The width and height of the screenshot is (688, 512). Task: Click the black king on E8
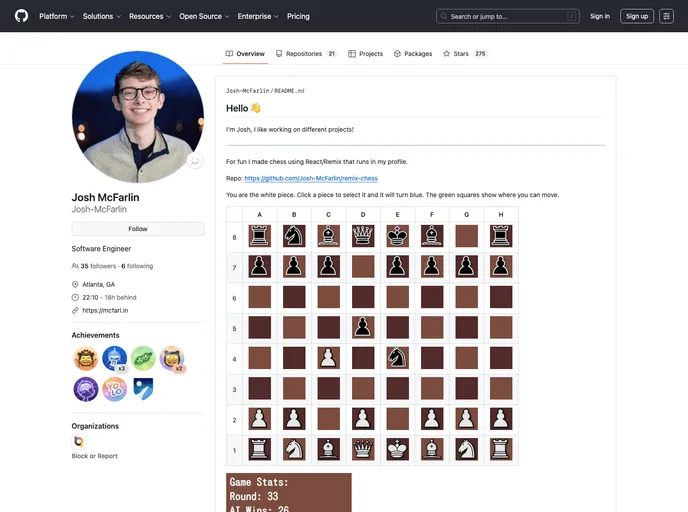[x=397, y=236]
